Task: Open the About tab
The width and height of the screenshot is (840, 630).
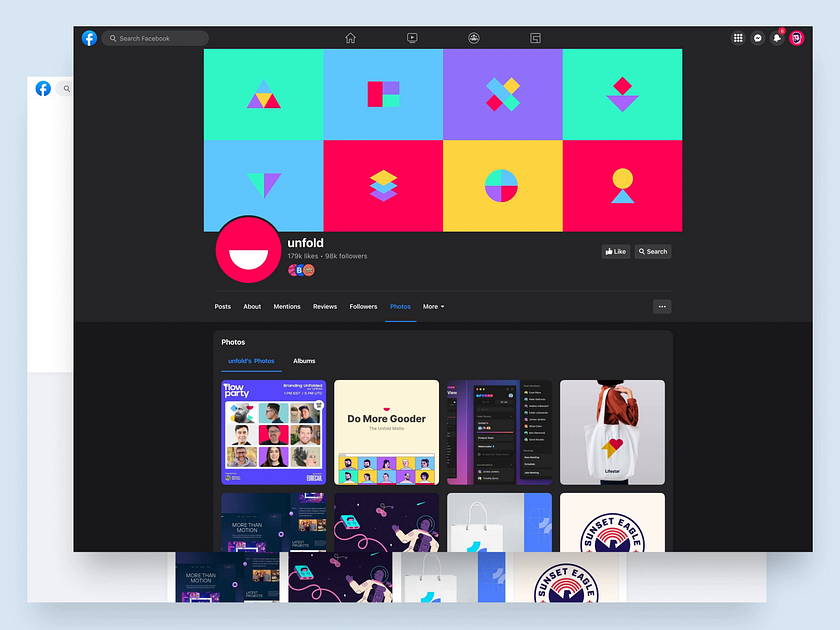Action: (x=252, y=306)
